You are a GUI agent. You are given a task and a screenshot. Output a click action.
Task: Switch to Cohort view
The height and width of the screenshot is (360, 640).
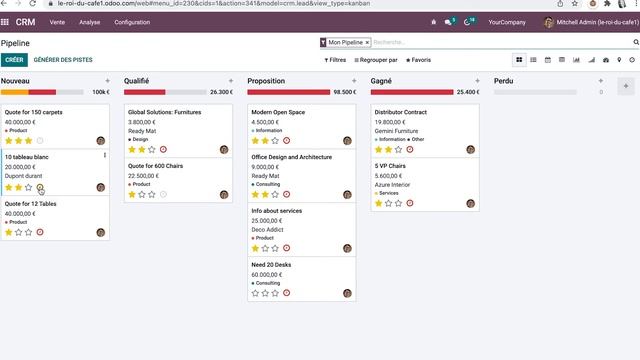pyautogui.click(x=591, y=60)
